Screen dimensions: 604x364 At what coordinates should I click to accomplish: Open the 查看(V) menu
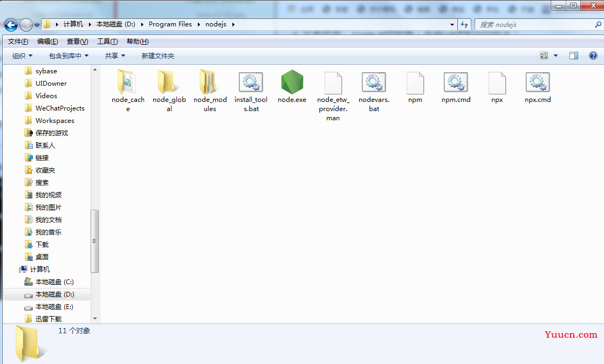[x=78, y=41]
